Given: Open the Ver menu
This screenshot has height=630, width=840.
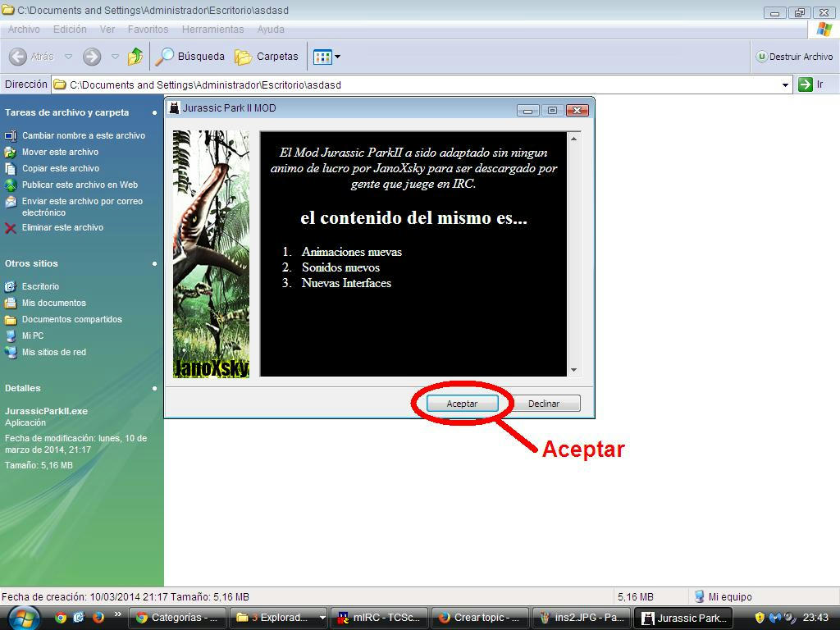Looking at the screenshot, I should tap(107, 30).
